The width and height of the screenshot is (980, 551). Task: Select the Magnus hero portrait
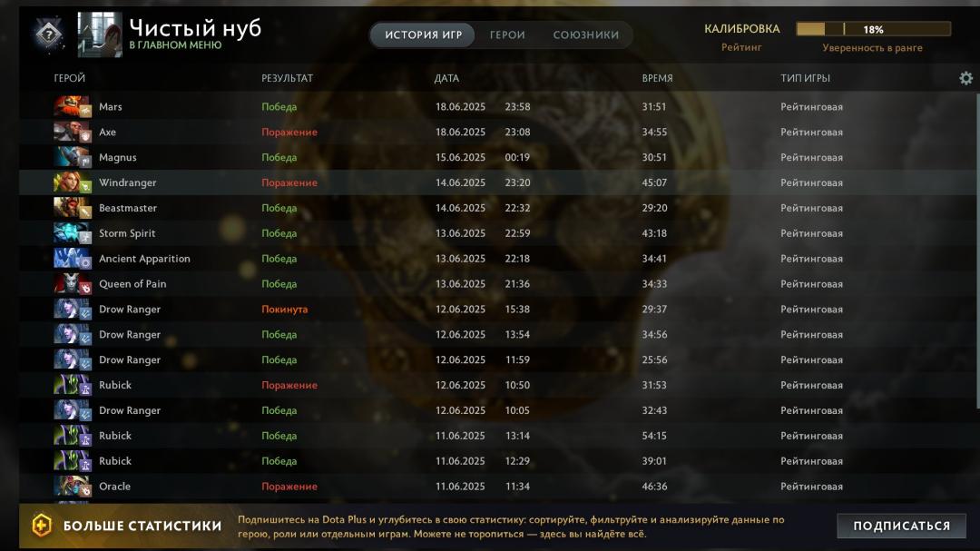(73, 158)
